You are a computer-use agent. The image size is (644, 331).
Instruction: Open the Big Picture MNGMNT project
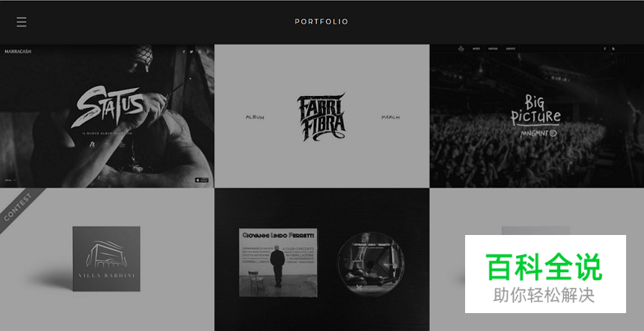pos(537,116)
